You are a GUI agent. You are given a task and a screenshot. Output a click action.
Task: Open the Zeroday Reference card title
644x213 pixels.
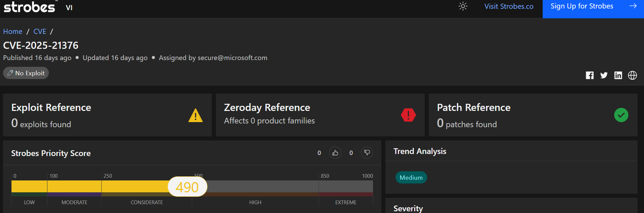[267, 108]
